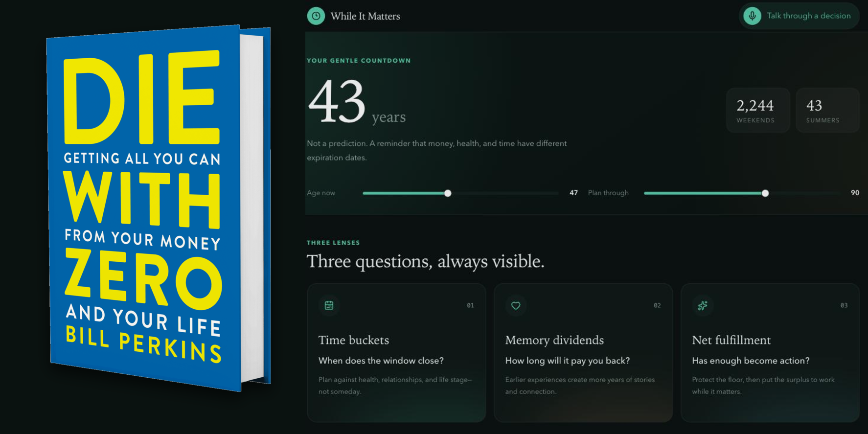Click the Net fulfillment card heading
Screen dimensions: 868x434
coord(731,340)
